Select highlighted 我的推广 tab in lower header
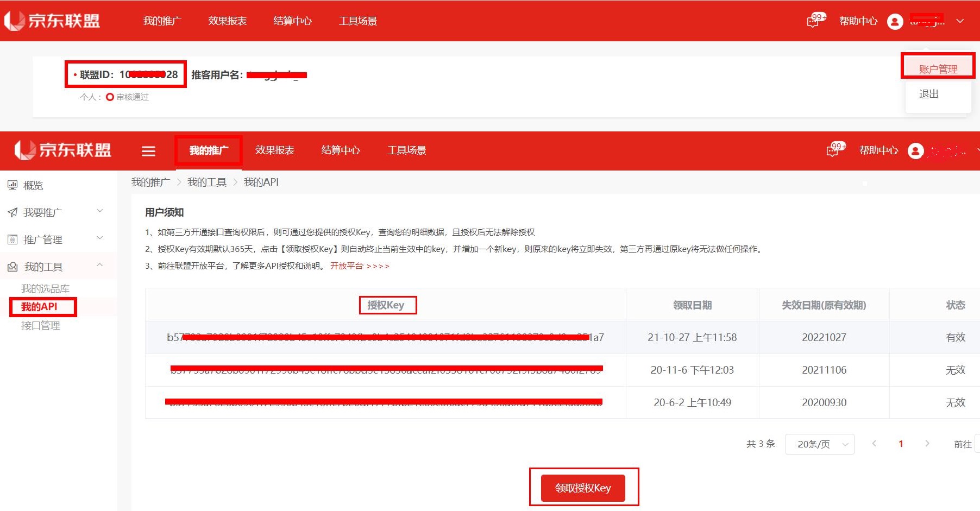The image size is (980, 511). (209, 150)
